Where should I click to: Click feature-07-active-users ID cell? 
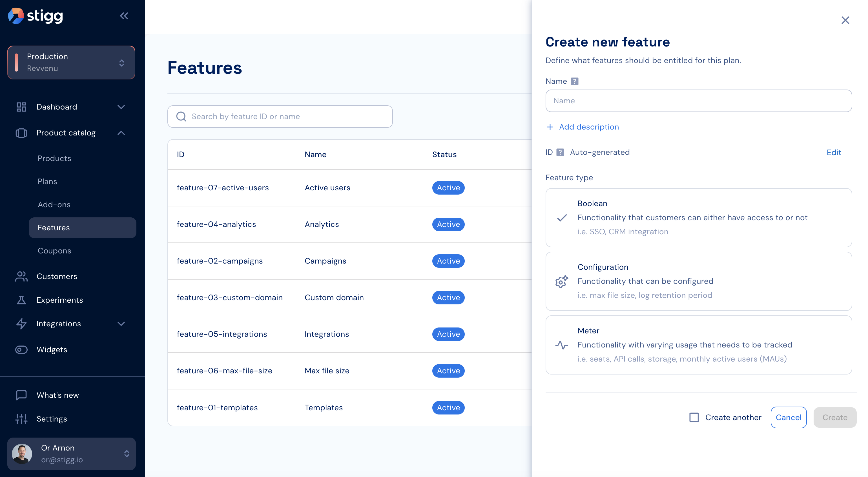pyautogui.click(x=223, y=188)
